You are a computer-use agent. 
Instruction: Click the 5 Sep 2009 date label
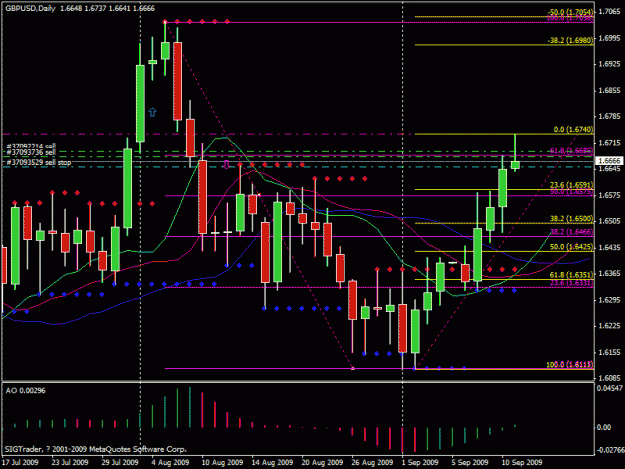470,462
